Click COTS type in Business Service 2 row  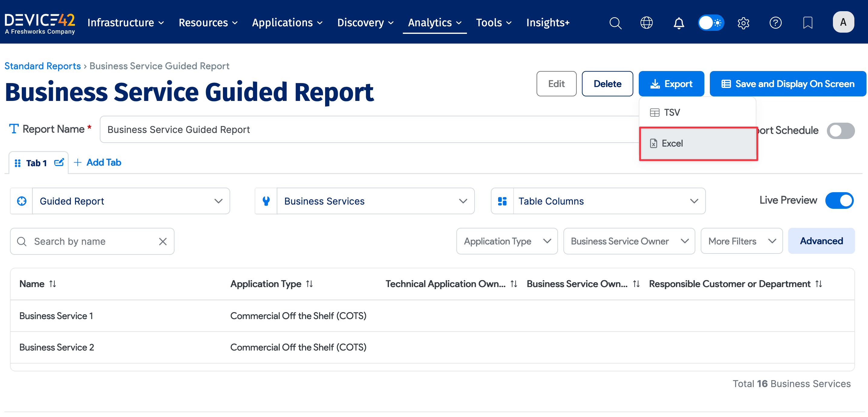pos(298,347)
